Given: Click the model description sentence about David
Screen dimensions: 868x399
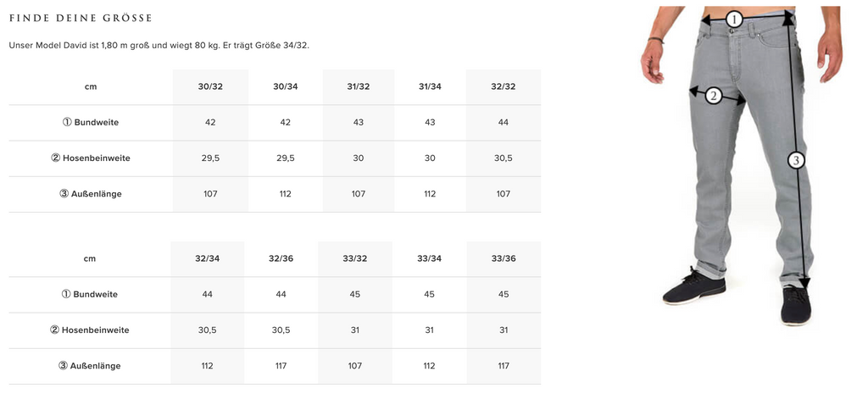Looking at the screenshot, I should click(x=159, y=46).
